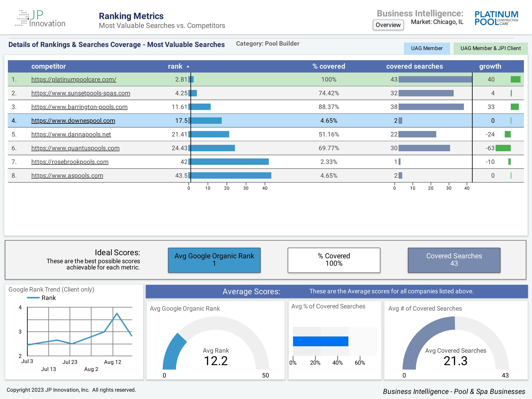Image resolution: width=532 pixels, height=399 pixels.
Task: Click the rank value 24.43
Action: coord(179,148)
